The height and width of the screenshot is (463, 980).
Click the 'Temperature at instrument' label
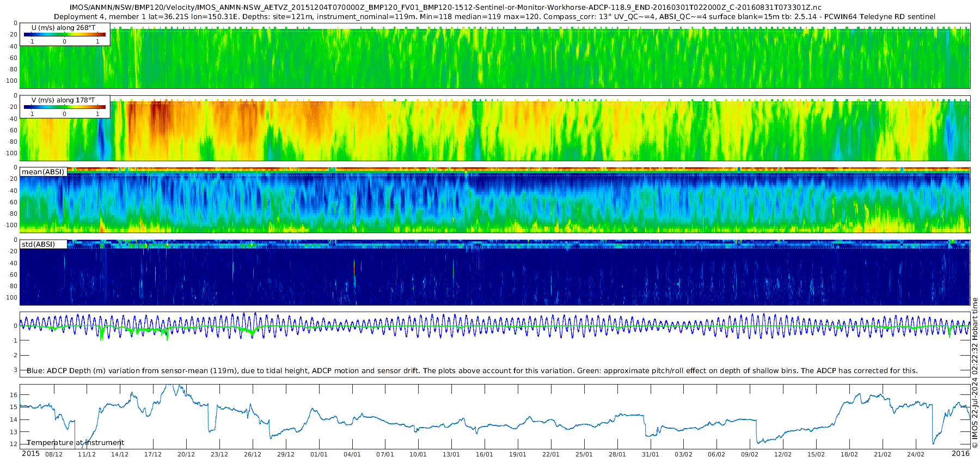(75, 443)
